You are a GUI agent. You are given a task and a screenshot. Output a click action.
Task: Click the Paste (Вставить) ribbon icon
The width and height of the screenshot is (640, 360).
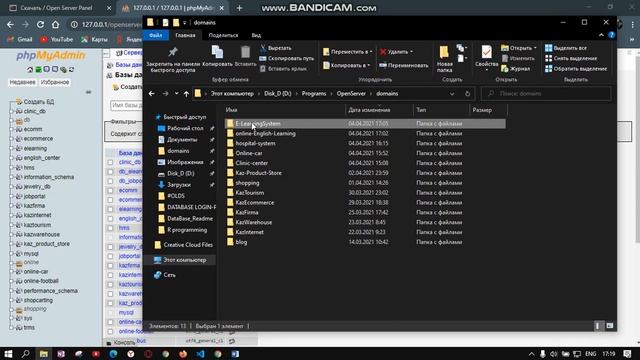[245, 52]
